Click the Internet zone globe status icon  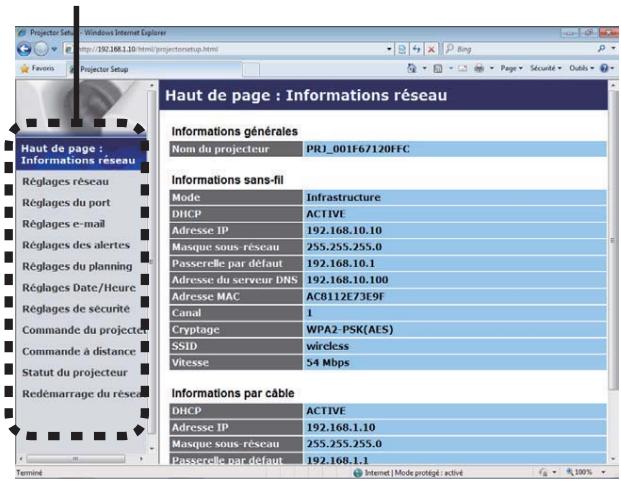click(358, 473)
